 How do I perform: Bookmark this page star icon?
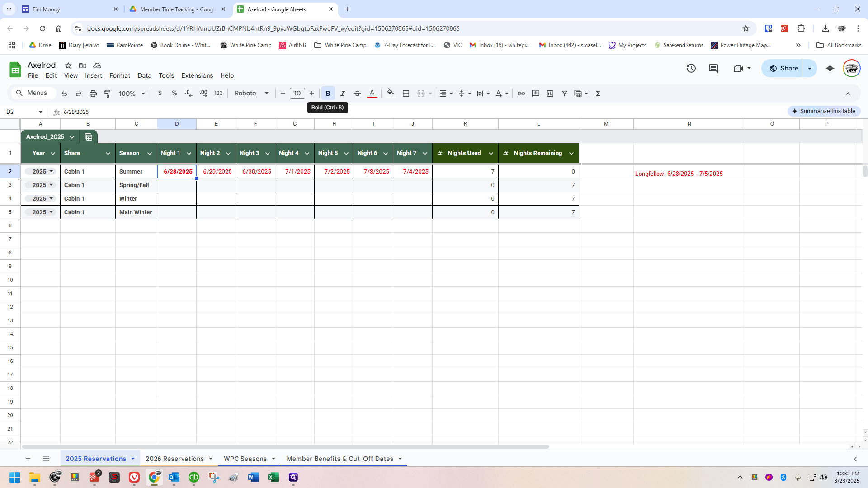(746, 28)
